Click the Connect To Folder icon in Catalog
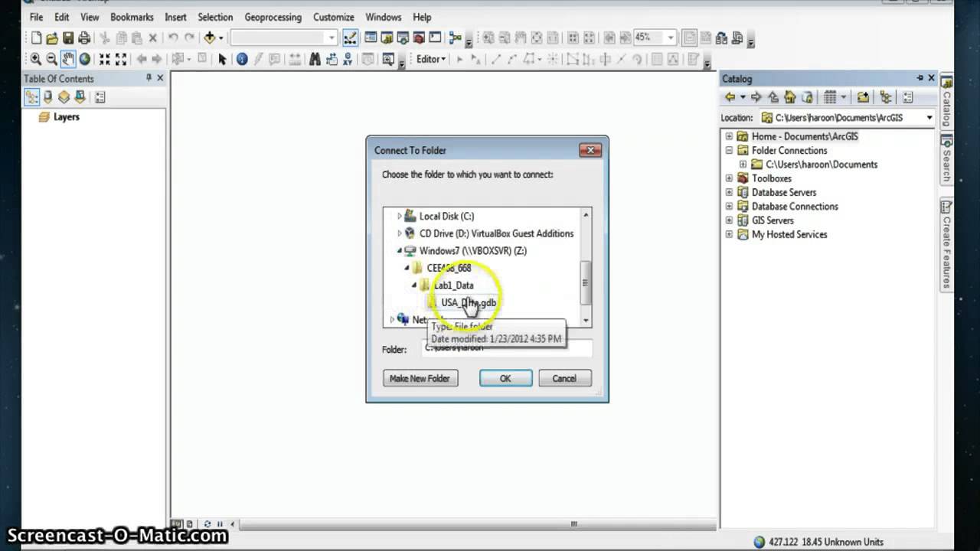This screenshot has width=980, height=551. coord(863,97)
